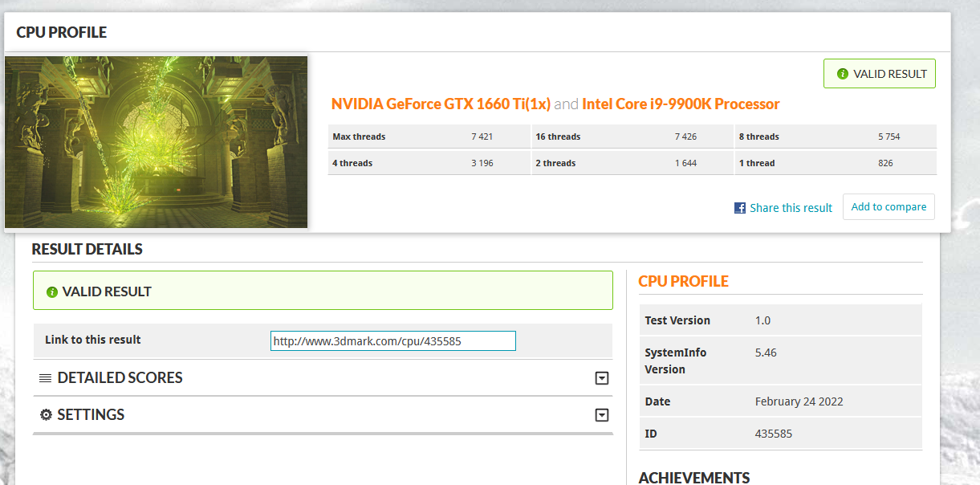Click the Facebook icon beside Share this result
Viewport: 980px width, 485px height.
click(x=740, y=208)
